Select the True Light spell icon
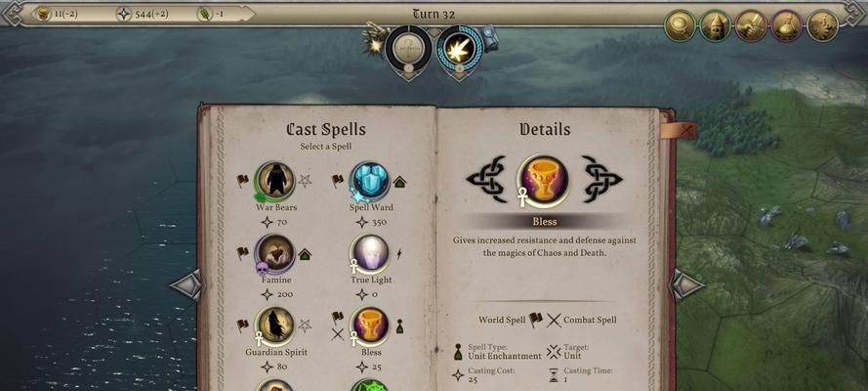This screenshot has height=391, width=868. pyautogui.click(x=370, y=253)
